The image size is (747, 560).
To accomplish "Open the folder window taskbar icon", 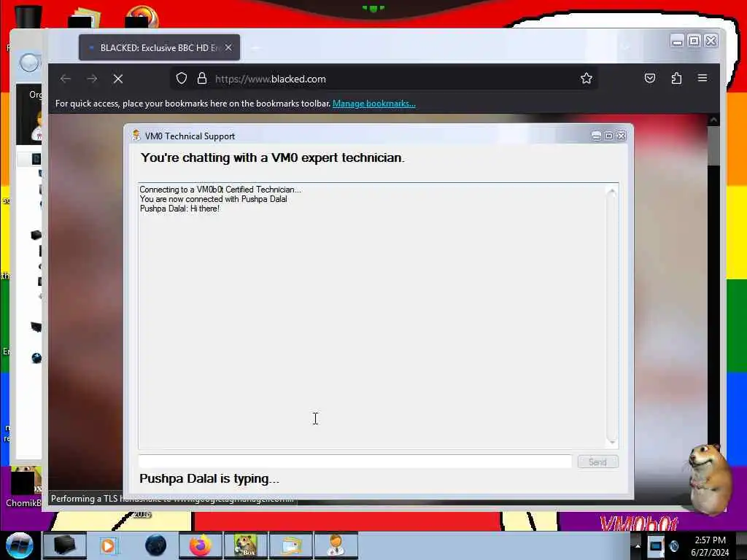I will point(291,545).
